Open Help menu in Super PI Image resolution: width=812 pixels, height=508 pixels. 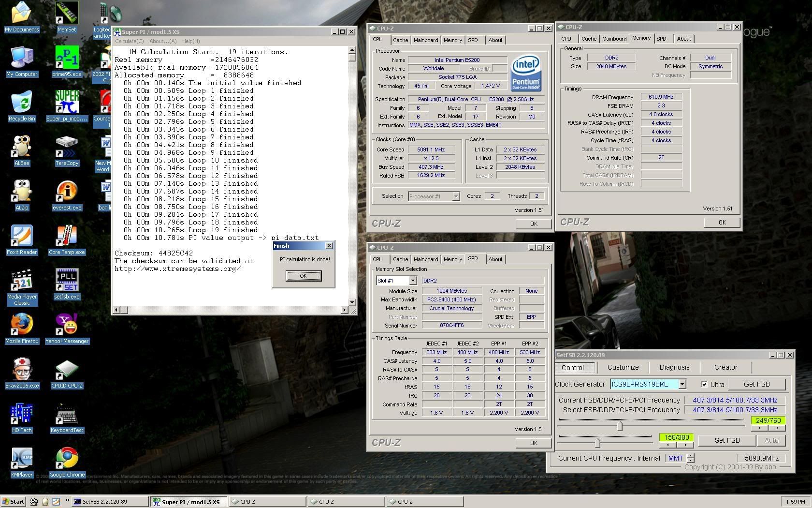point(191,41)
